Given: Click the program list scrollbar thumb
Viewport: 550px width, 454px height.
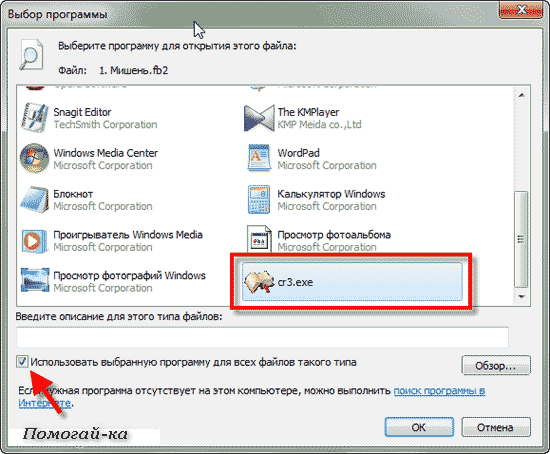Looking at the screenshot, I should click(522, 239).
